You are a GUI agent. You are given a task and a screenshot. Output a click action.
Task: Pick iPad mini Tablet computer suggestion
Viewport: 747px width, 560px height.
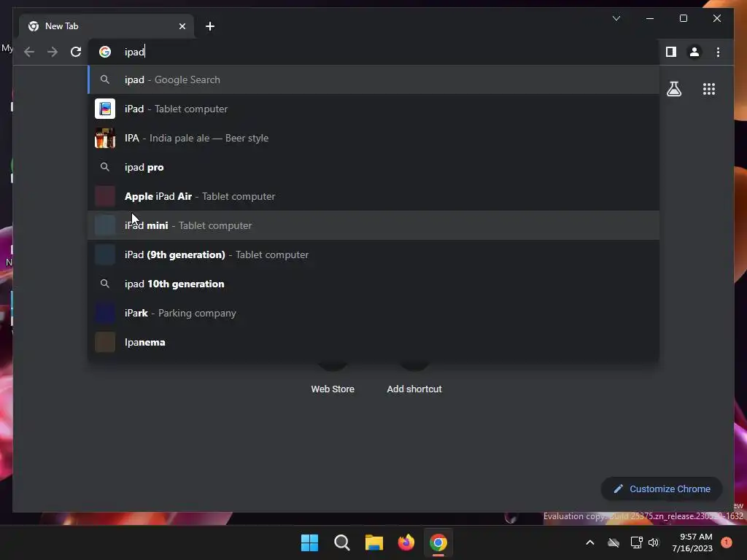coord(373,225)
